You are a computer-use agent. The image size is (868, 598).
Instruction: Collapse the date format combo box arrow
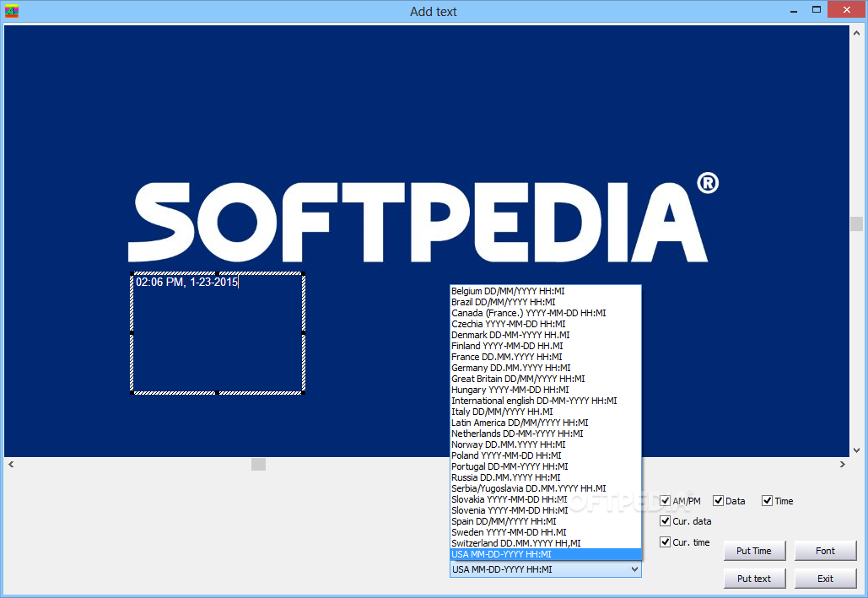[x=634, y=569]
